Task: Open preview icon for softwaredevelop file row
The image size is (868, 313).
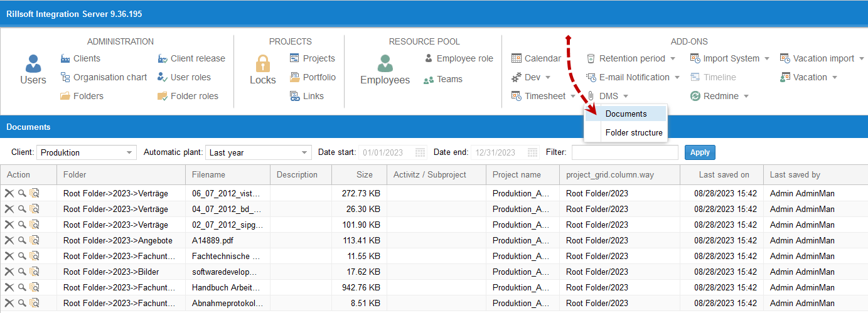Action: click(35, 272)
